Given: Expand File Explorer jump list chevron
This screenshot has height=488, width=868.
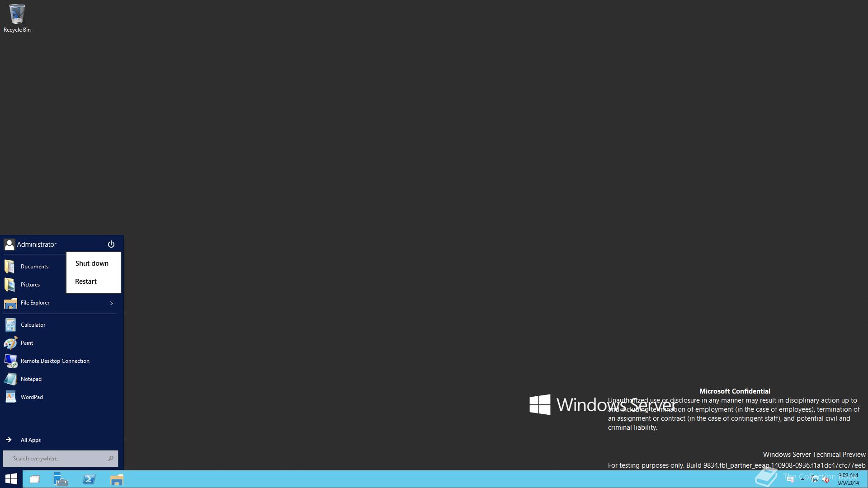Looking at the screenshot, I should pos(111,303).
